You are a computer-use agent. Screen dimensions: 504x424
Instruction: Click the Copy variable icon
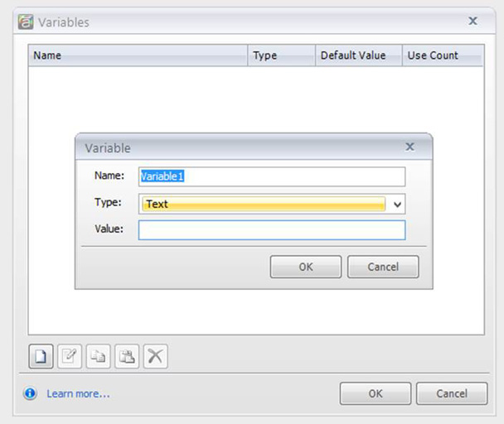pos(99,357)
